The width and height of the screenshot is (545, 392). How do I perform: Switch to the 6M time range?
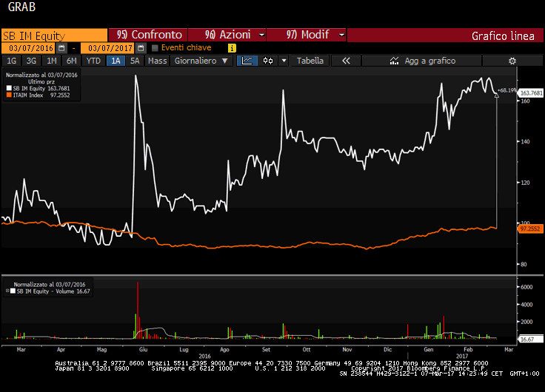coord(70,61)
